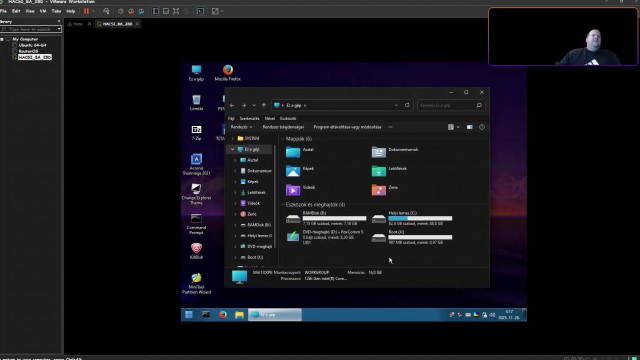Click the Explorer back arrow
This screenshot has height=360, width=640.
tap(232, 105)
